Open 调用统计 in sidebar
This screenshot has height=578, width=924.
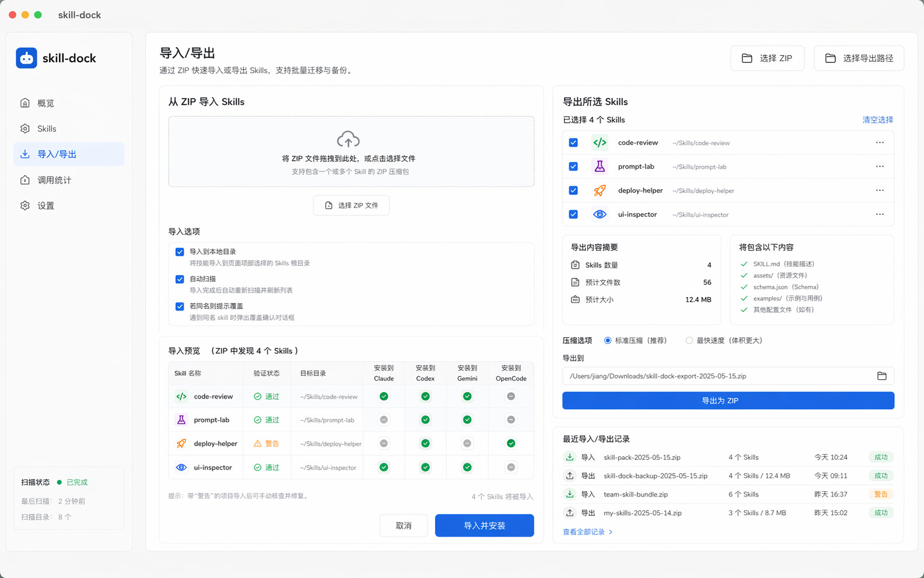click(x=69, y=180)
